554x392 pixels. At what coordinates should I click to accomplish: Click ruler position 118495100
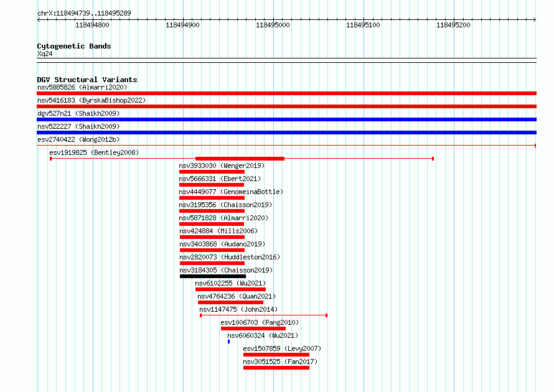(363, 25)
